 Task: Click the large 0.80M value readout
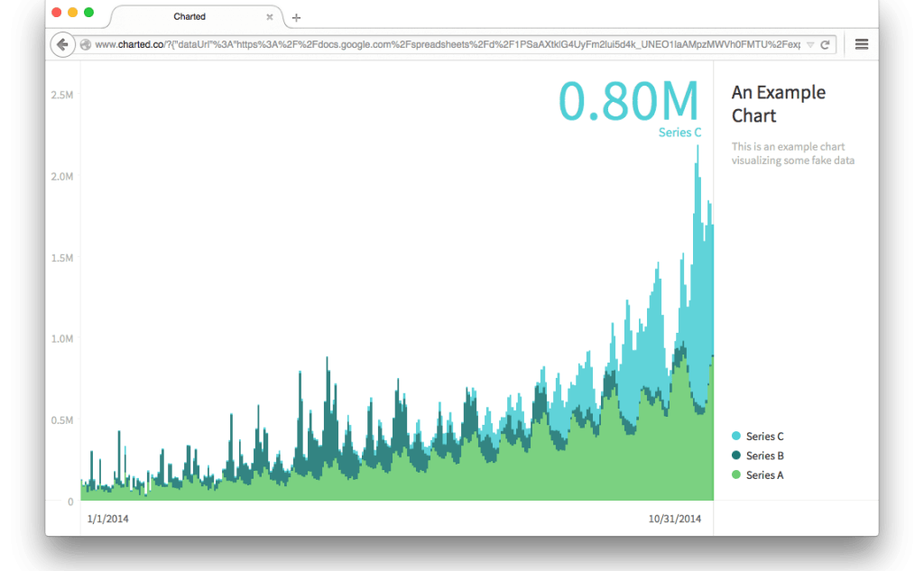[629, 101]
